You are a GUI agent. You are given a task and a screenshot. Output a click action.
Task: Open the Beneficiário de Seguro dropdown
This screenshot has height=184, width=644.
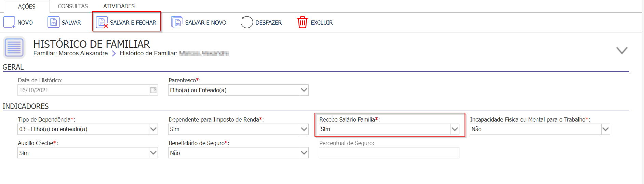point(304,153)
